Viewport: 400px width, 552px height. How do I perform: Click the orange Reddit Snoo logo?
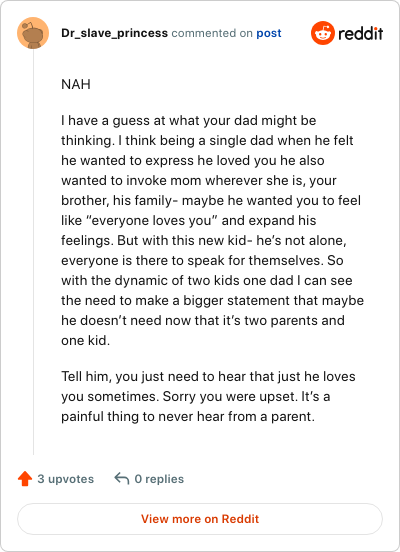pyautogui.click(x=323, y=33)
